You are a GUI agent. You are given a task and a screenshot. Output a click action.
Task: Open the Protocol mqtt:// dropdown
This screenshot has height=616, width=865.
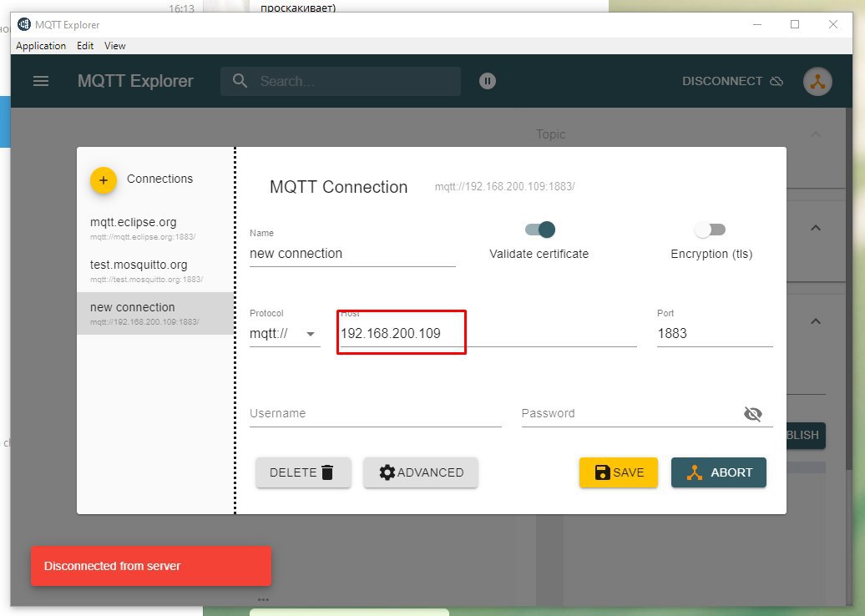[x=285, y=334]
